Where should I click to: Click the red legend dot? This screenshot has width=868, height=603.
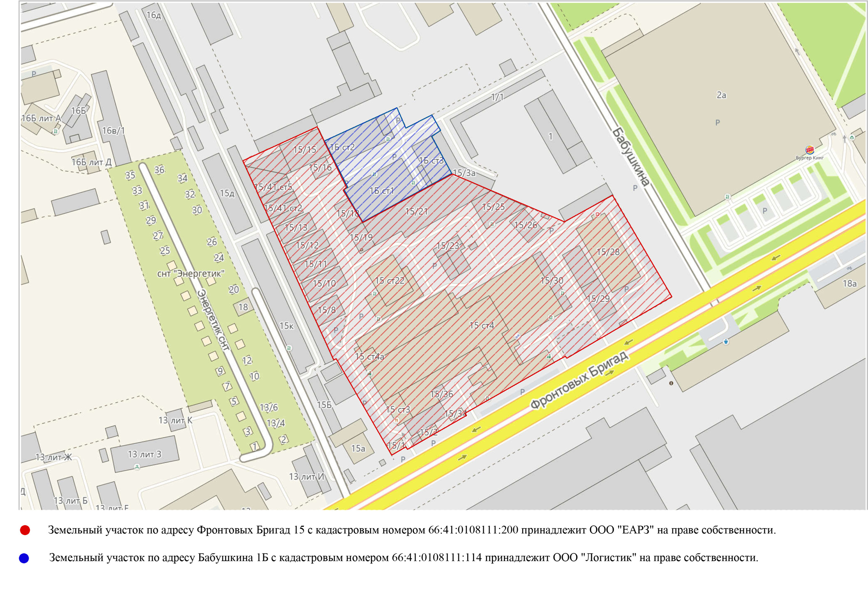click(25, 530)
